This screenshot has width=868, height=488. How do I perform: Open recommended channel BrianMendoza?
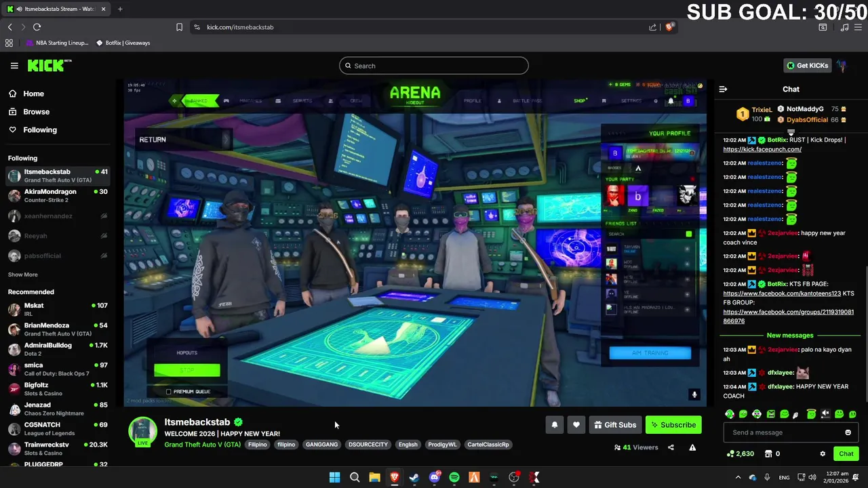click(58, 329)
